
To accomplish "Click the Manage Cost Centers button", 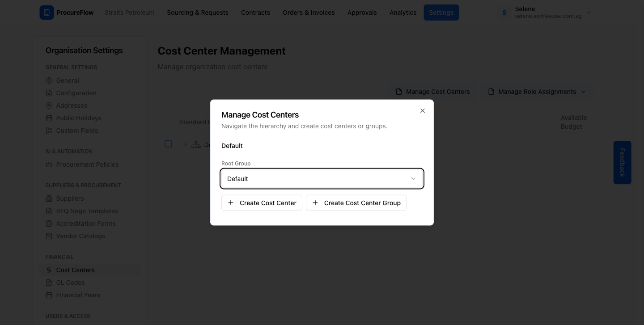I will point(432,92).
